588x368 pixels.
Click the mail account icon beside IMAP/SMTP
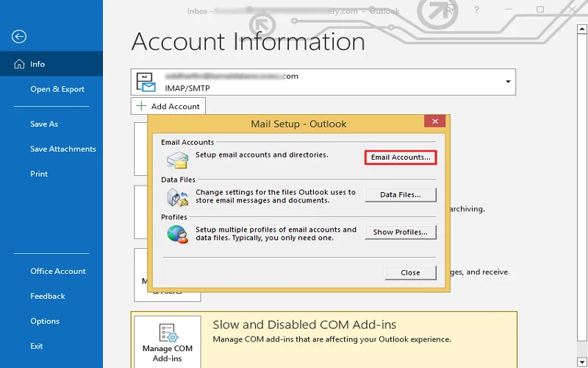(x=146, y=82)
